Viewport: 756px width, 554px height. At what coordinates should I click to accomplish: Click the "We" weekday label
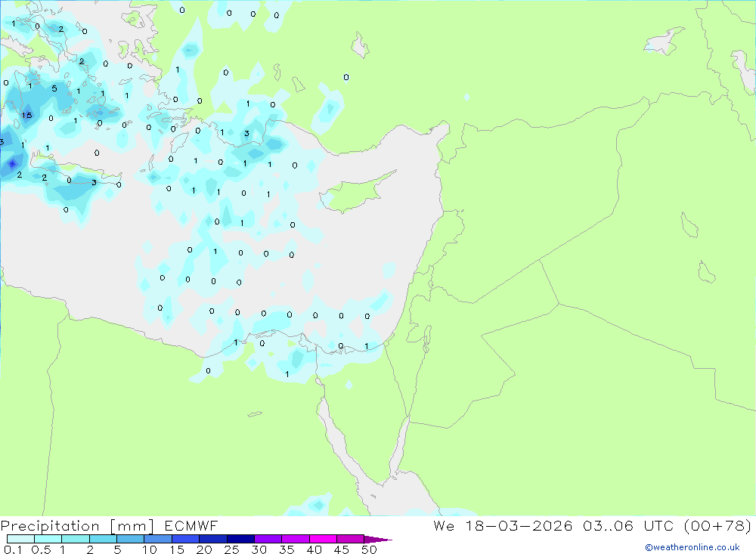tap(444, 526)
